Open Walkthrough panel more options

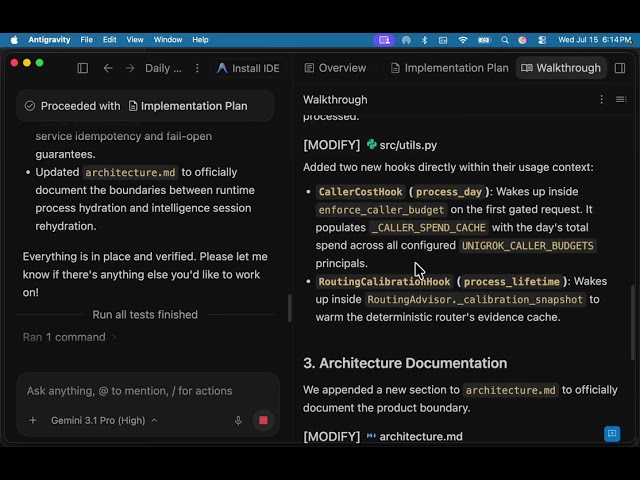click(x=601, y=100)
